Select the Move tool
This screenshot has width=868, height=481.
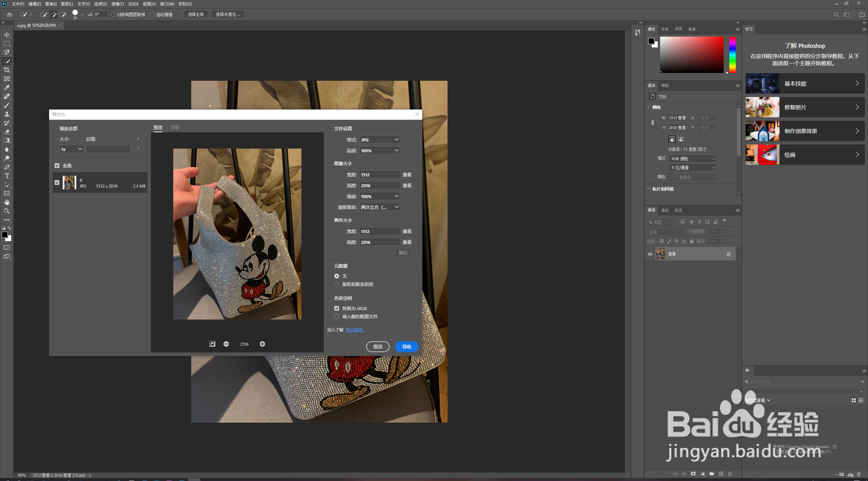point(7,35)
